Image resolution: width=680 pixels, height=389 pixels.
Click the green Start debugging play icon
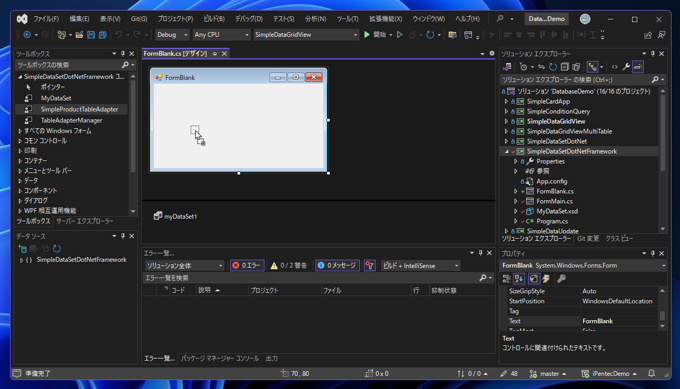click(x=367, y=35)
